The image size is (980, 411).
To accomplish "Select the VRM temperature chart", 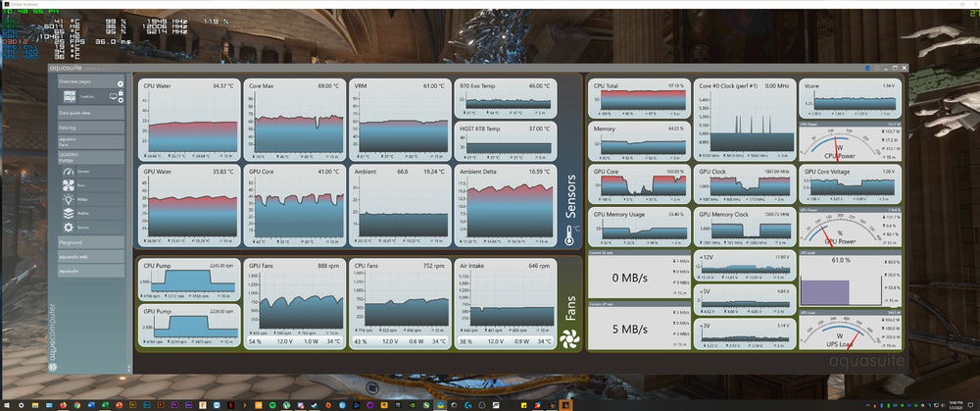I will click(x=400, y=120).
